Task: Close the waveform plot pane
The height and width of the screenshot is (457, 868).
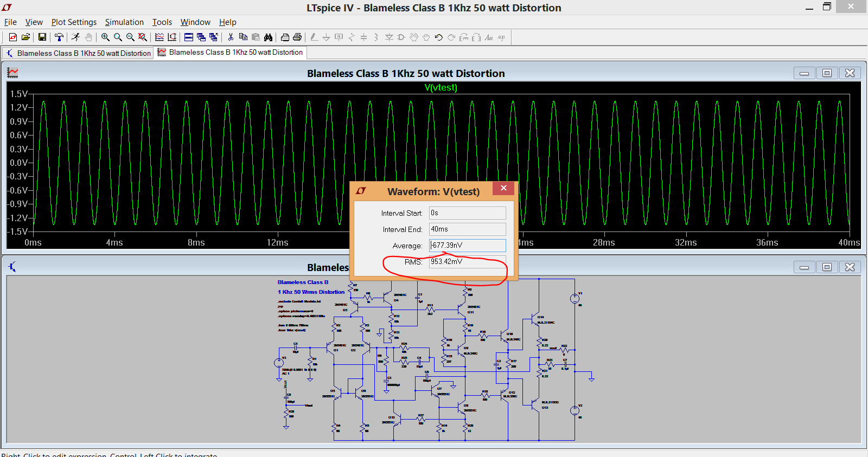Action: coord(850,73)
